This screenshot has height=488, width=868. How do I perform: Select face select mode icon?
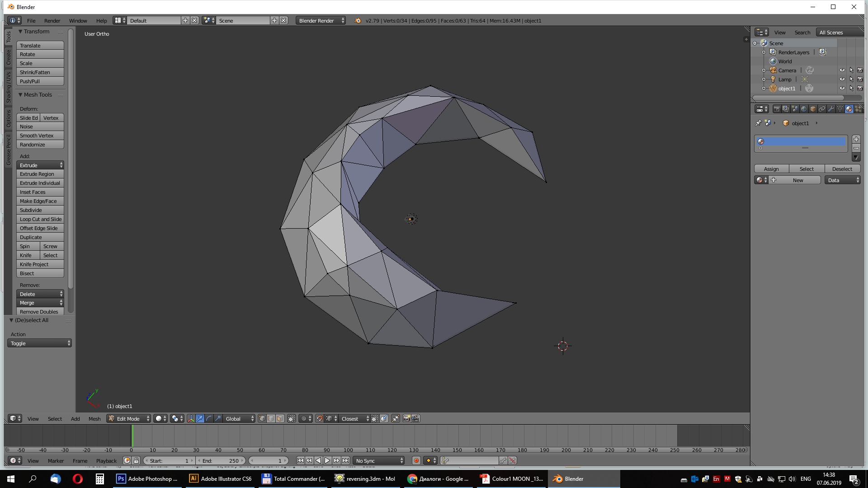[x=280, y=418]
